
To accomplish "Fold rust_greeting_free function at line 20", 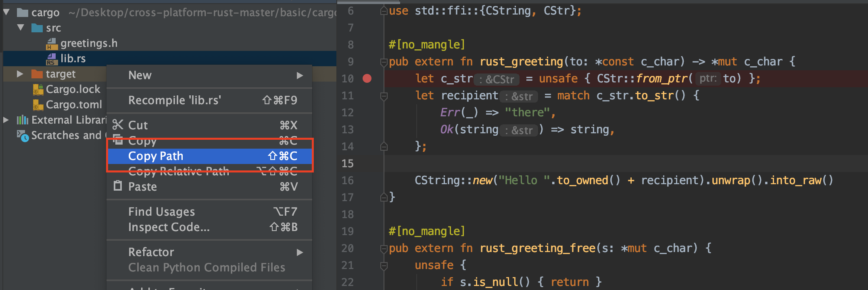I will pos(384,248).
